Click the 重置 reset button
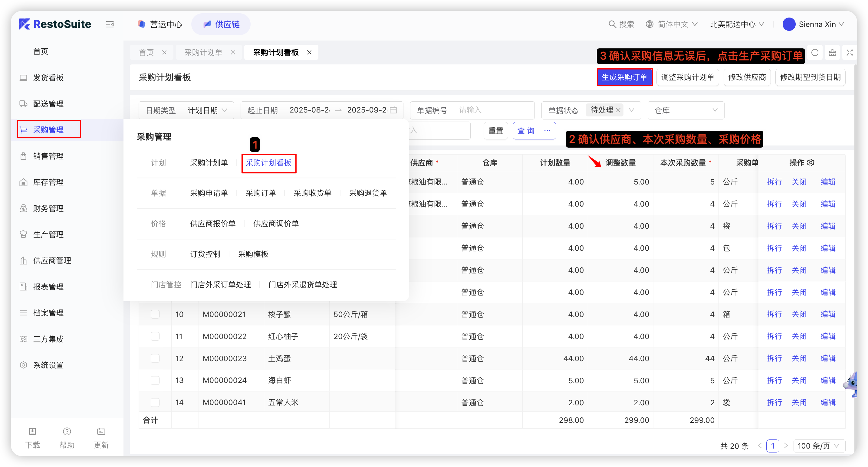This screenshot has width=868, height=467. (496, 131)
